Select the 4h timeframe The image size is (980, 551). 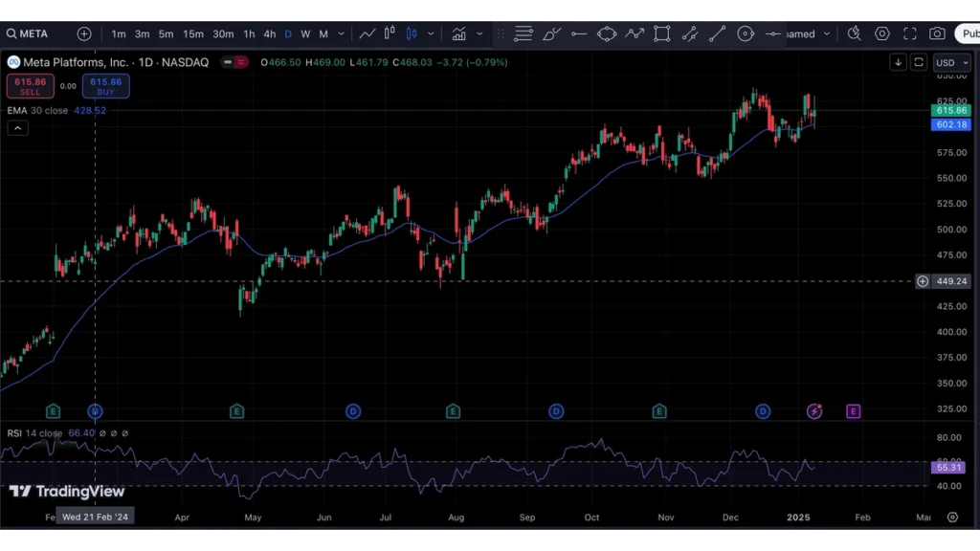click(269, 33)
